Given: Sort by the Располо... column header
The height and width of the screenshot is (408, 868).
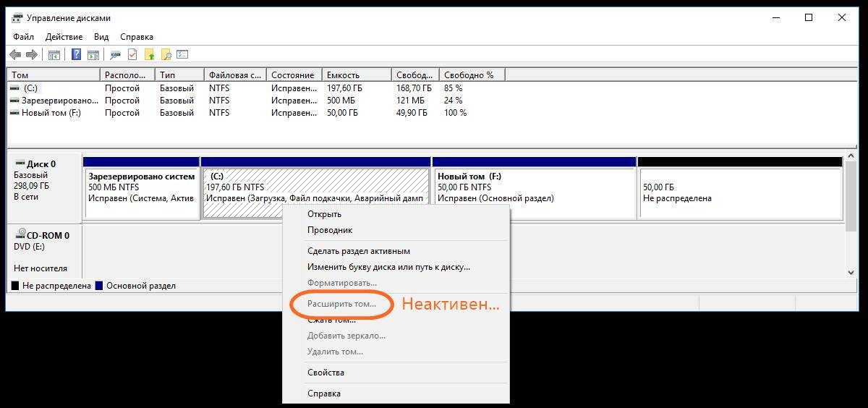Looking at the screenshot, I should point(127,75).
